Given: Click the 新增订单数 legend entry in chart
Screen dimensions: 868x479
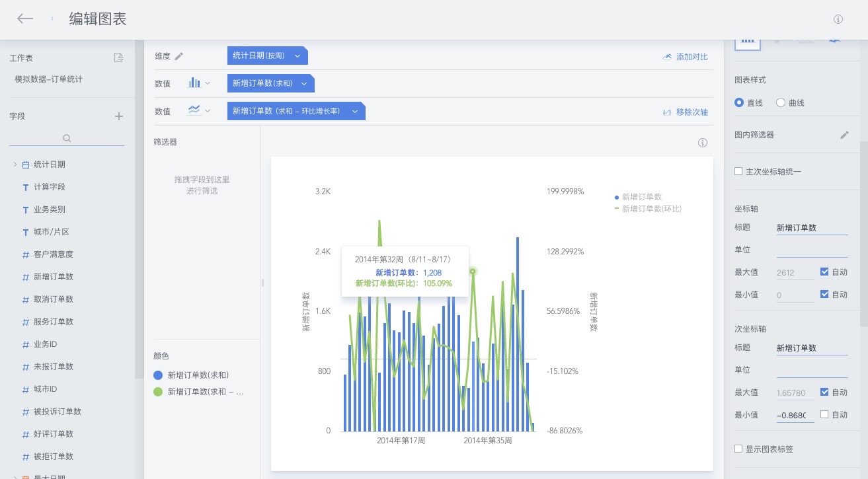Looking at the screenshot, I should pos(638,197).
